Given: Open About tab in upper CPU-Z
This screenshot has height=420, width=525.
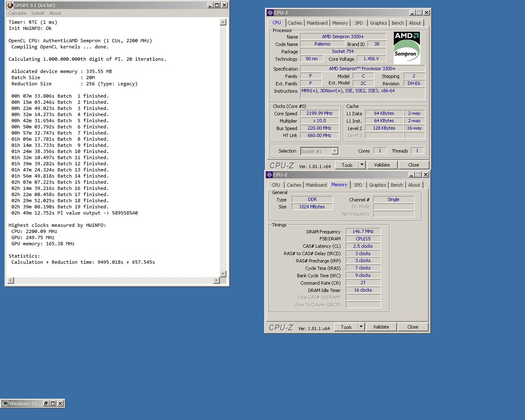Looking at the screenshot, I should coord(415,23).
